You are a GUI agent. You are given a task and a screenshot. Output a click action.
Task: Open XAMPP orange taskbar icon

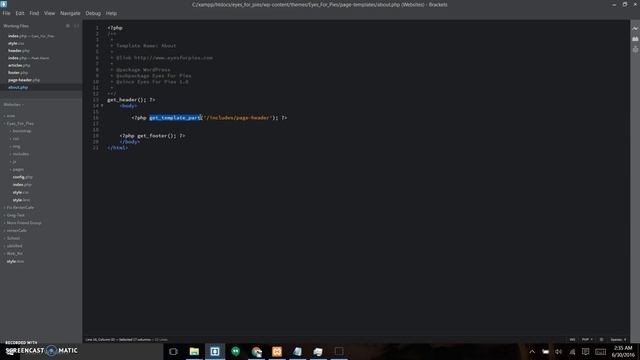[277, 351]
